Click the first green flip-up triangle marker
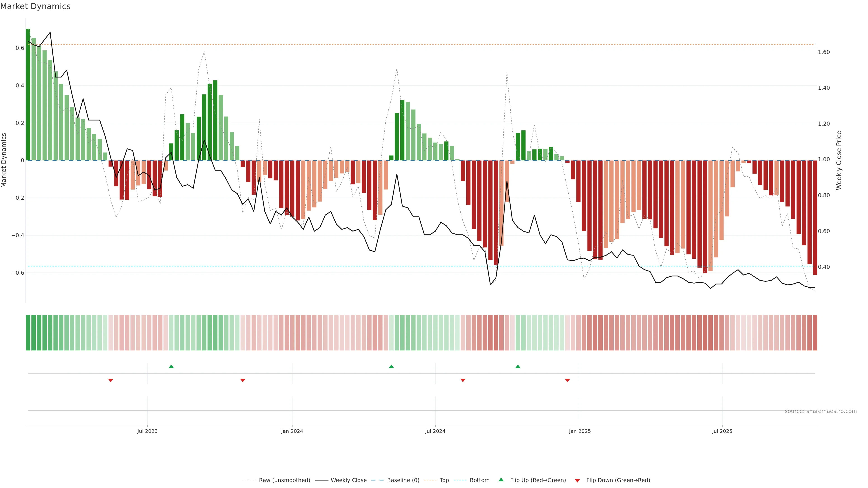Screen dimensions: 868x488 pyautogui.click(x=171, y=366)
